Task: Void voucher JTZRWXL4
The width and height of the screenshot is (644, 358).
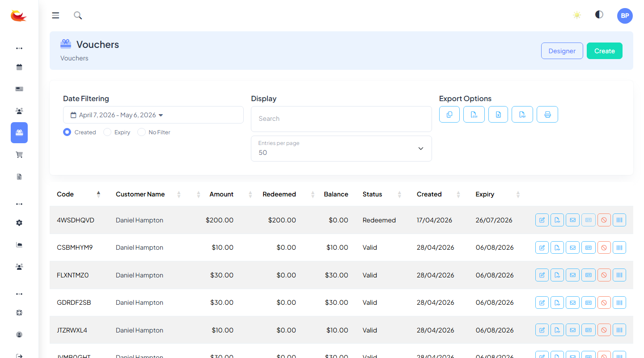Action: click(604, 330)
